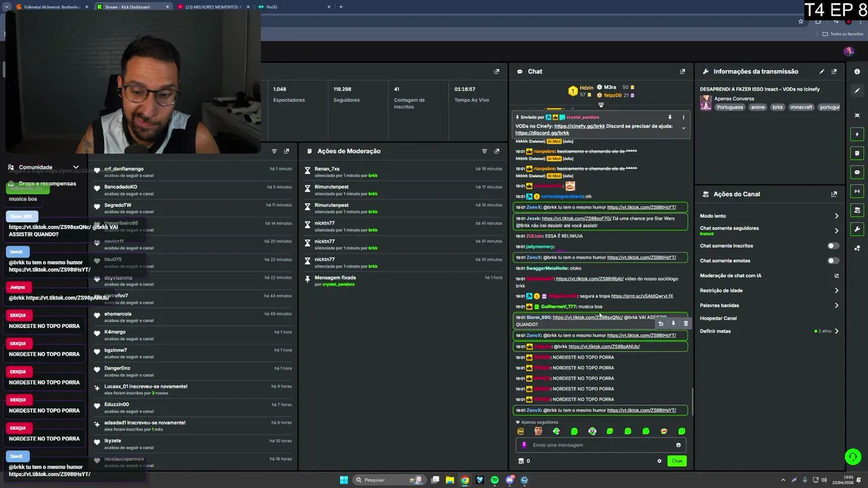Open the profile avatar in the top right

click(848, 51)
